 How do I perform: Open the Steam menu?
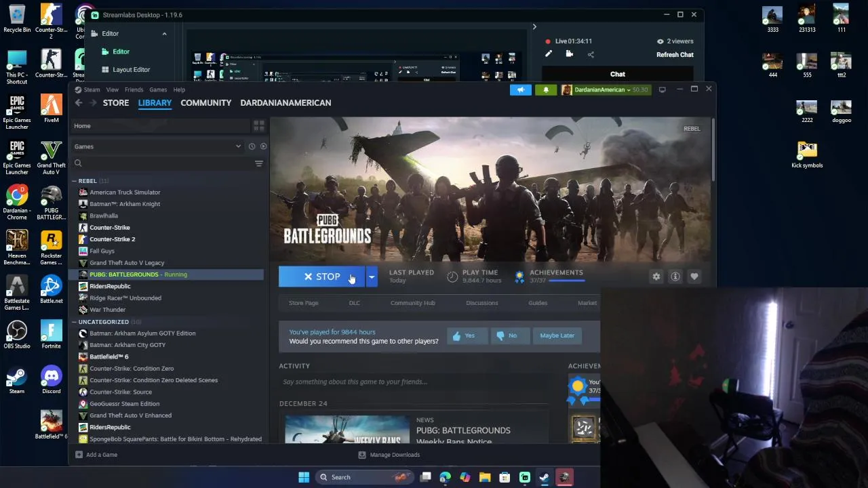[92, 89]
